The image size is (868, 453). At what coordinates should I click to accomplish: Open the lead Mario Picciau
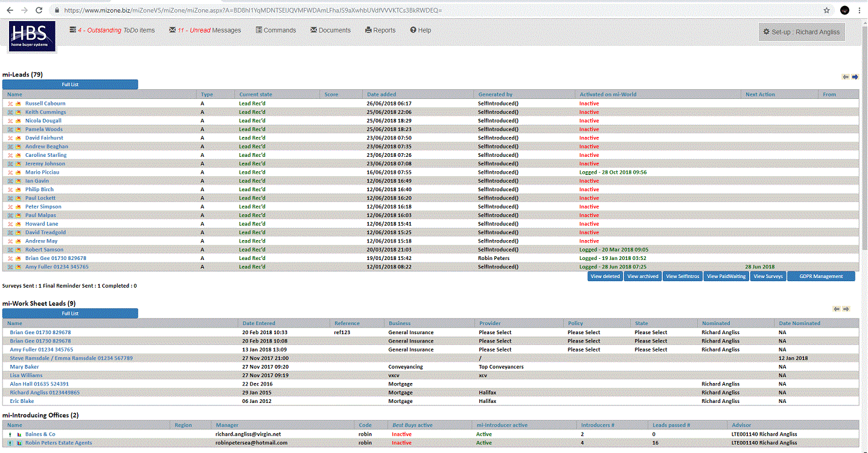tap(42, 173)
